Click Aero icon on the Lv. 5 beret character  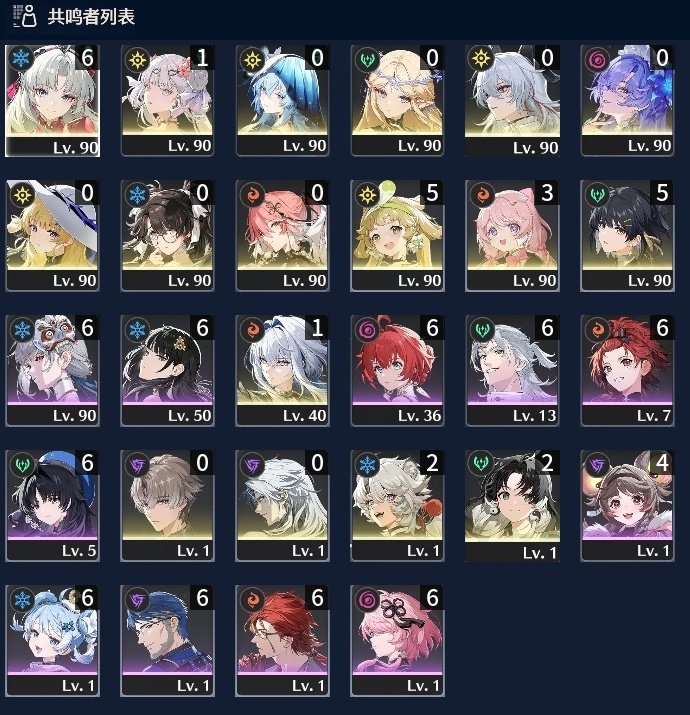pos(22,465)
